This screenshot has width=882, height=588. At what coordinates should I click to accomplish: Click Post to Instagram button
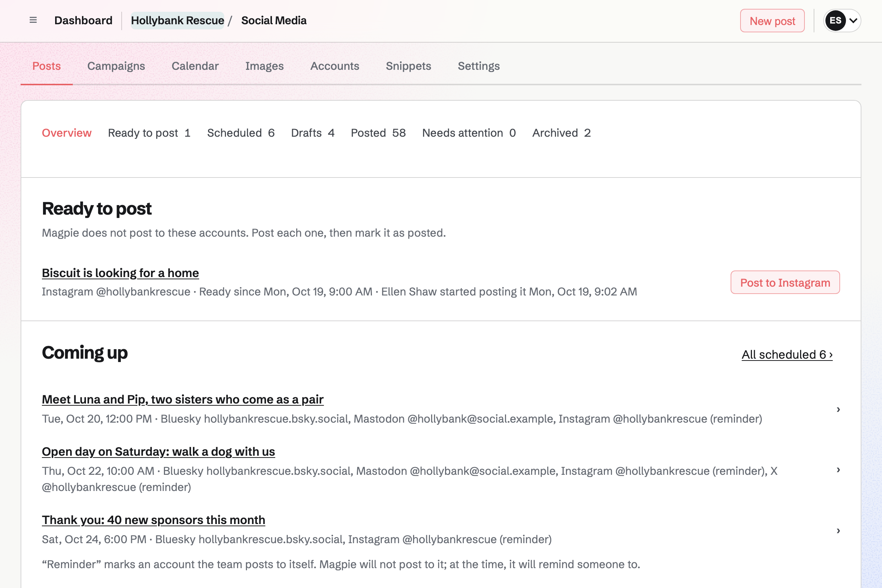pos(785,282)
